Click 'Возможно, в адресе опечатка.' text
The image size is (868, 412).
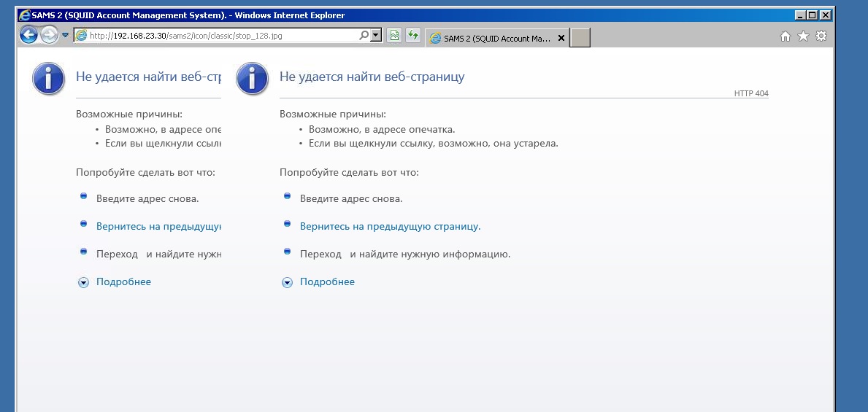click(382, 129)
